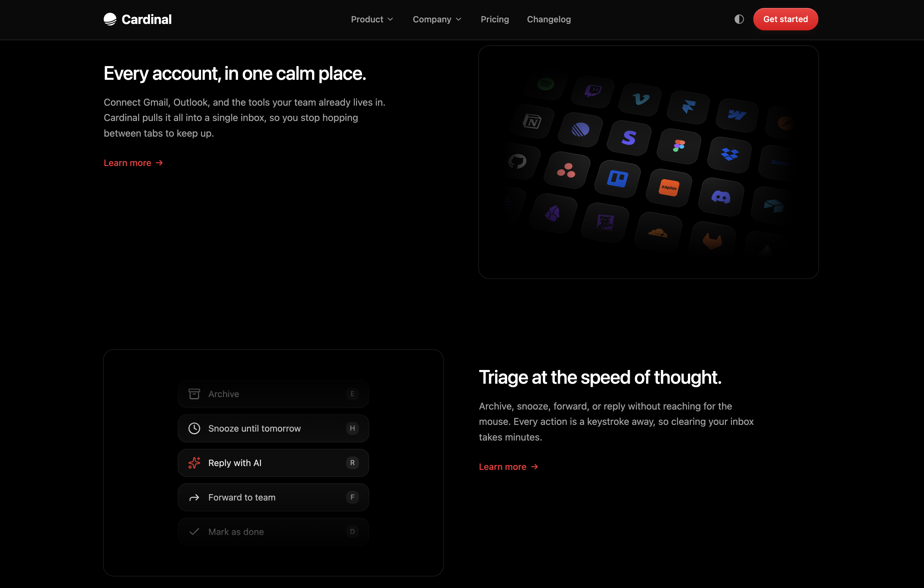Click the Archive box icon
Screen dimensions: 924x588
click(194, 394)
